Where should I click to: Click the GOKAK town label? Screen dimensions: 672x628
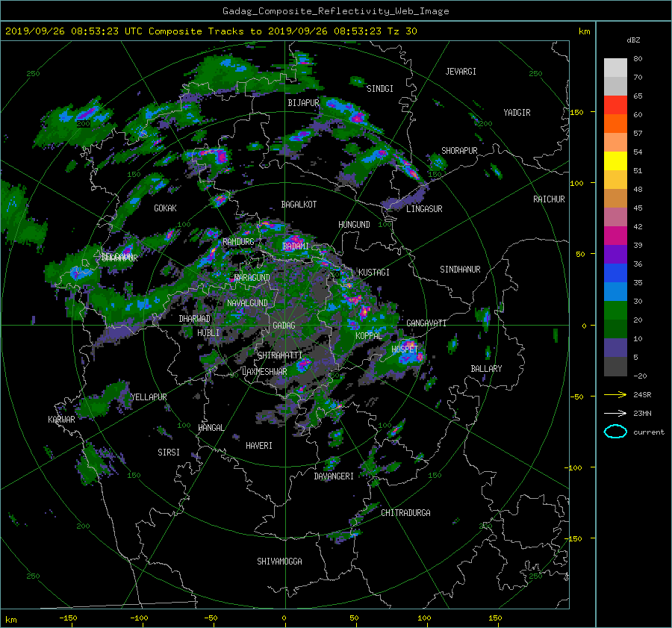click(x=165, y=208)
